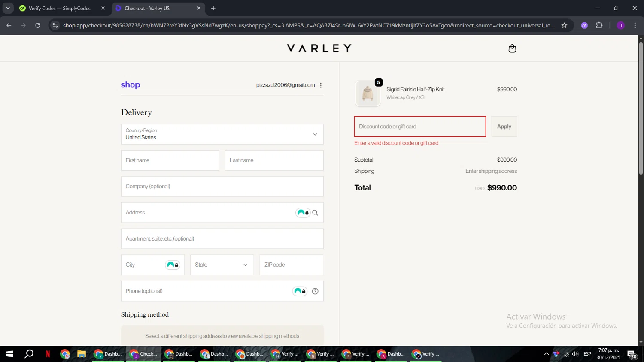The height and width of the screenshot is (362, 644).
Task: Click the ZIP code field
Action: [x=291, y=265]
